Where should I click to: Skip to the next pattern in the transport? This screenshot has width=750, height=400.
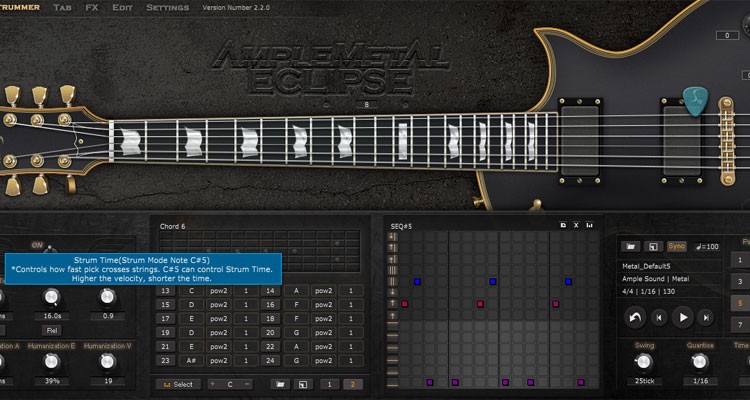click(x=707, y=318)
